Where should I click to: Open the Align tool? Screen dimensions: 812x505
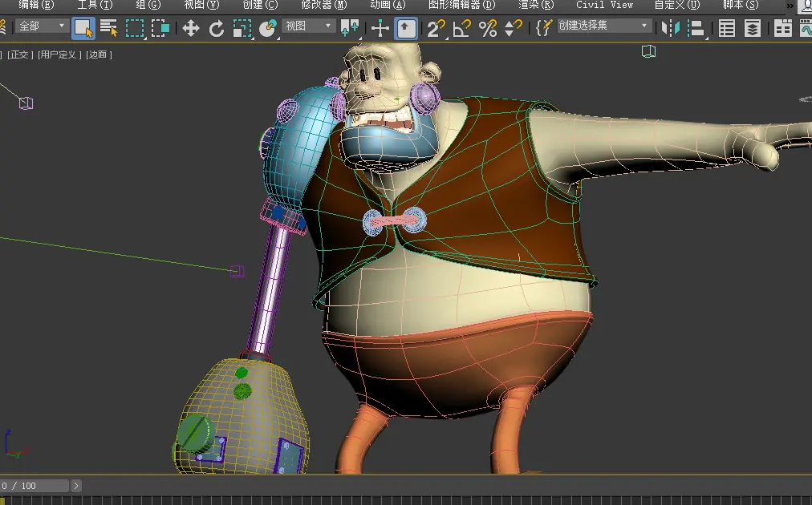(x=696, y=29)
